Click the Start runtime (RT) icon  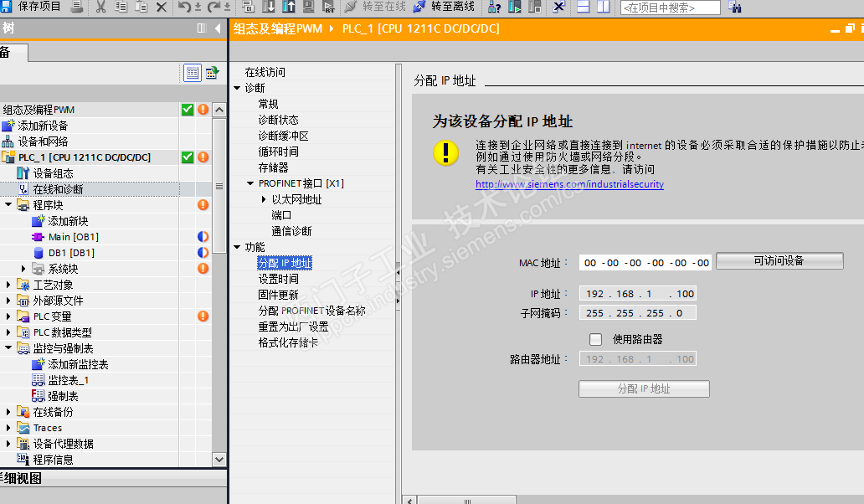pyautogui.click(x=328, y=7)
